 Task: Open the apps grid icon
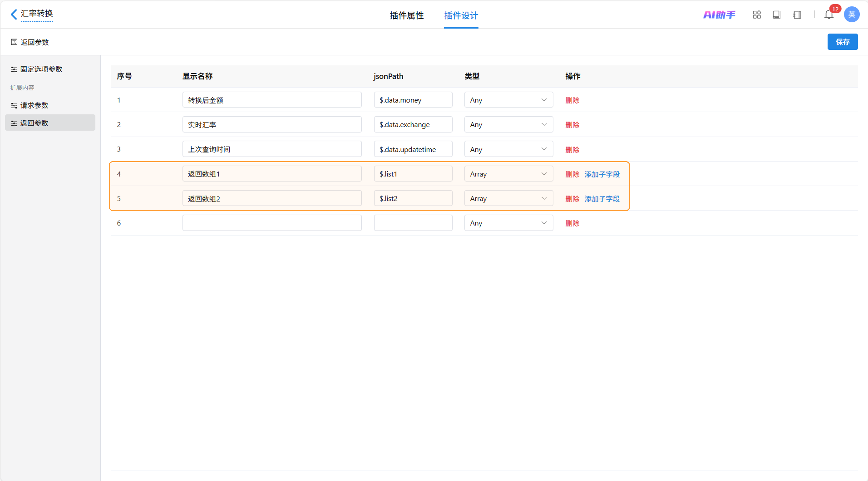757,15
